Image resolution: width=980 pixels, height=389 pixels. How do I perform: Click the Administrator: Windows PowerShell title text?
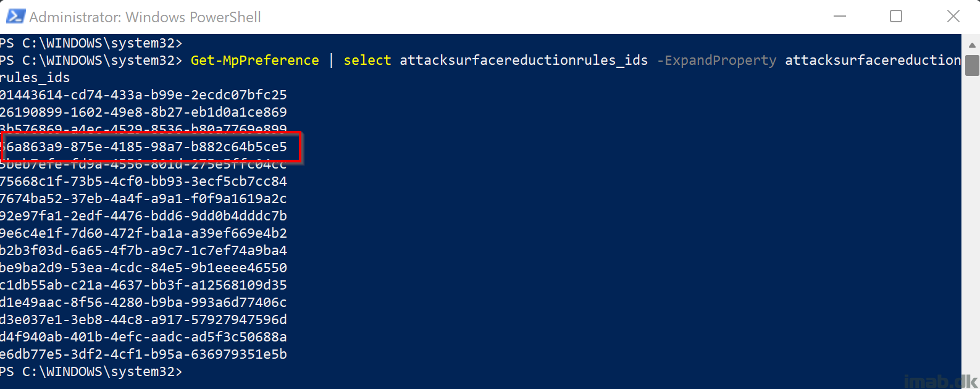pyautogui.click(x=145, y=17)
